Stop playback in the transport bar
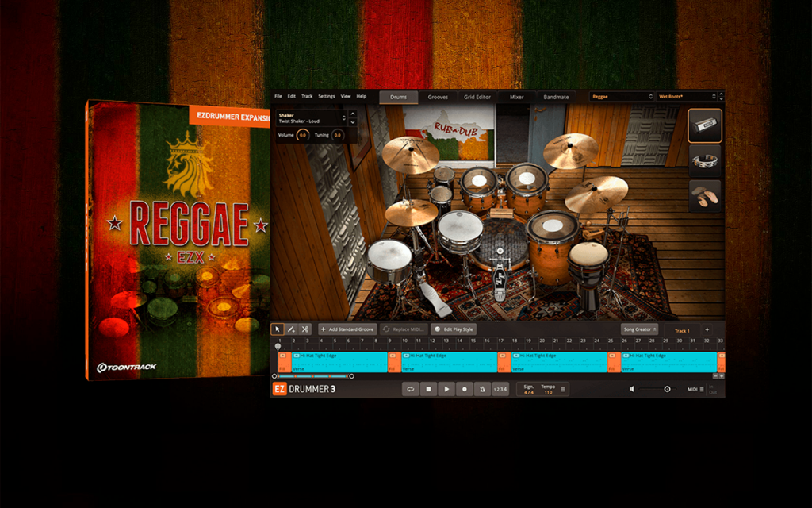812x508 pixels. [428, 389]
